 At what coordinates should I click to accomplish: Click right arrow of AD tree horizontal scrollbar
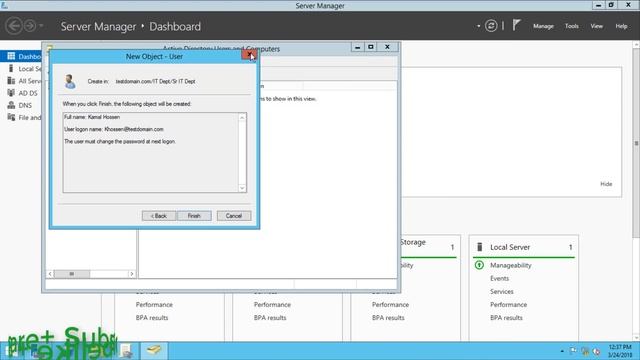tap(131, 274)
